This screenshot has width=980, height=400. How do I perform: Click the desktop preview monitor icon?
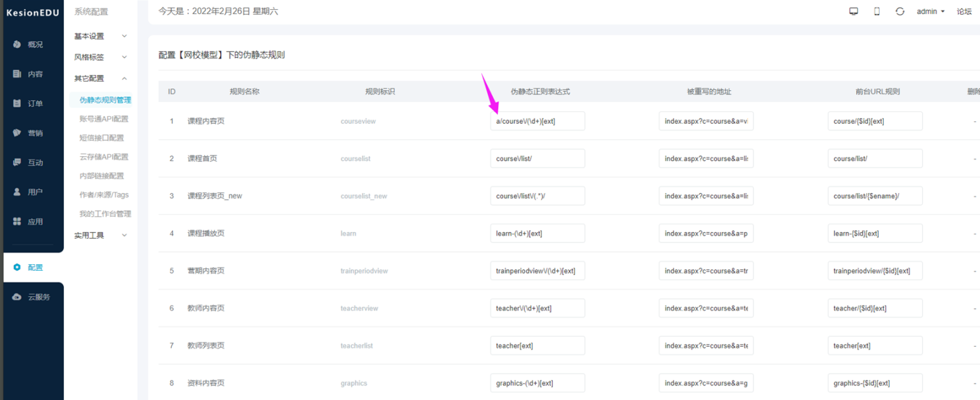pyautogui.click(x=854, y=11)
